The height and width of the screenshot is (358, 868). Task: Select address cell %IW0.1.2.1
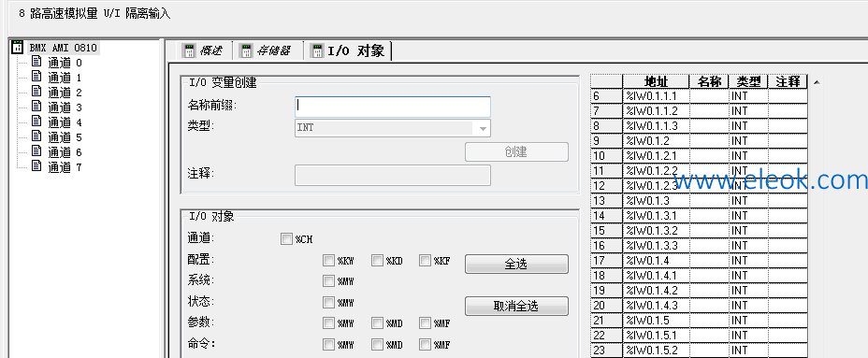click(656, 156)
